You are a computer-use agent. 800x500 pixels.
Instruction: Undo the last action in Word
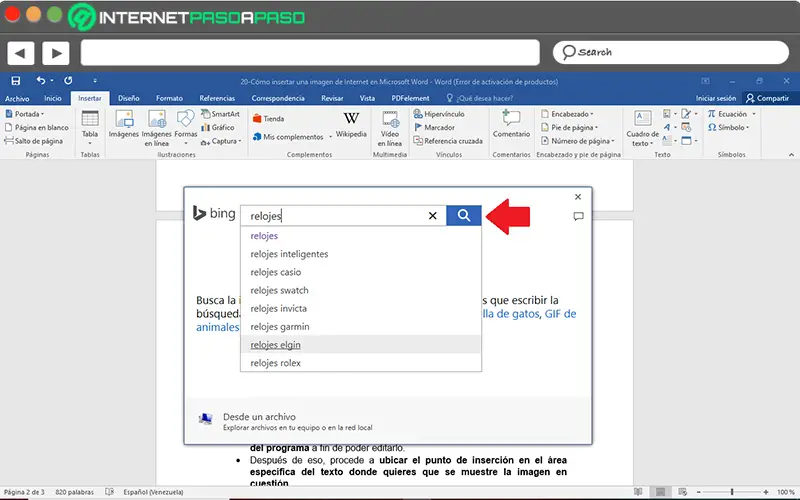coord(41,81)
